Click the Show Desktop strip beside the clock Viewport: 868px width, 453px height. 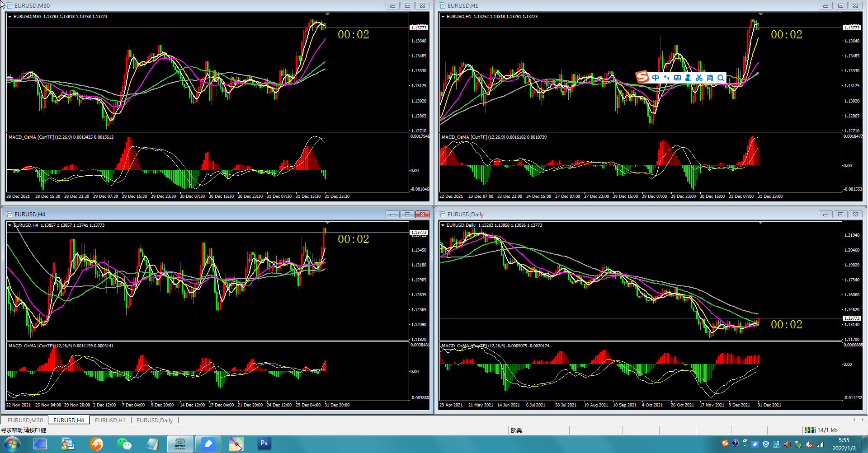[x=864, y=444]
